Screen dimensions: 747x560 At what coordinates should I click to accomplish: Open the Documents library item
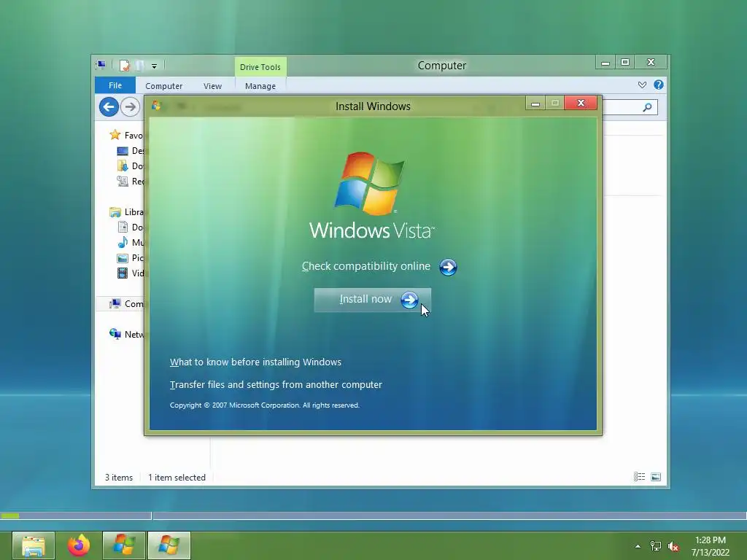point(130,227)
